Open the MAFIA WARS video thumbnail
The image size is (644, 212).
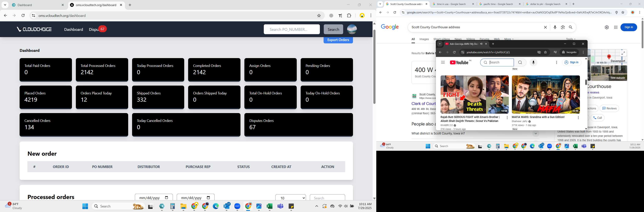546,95
